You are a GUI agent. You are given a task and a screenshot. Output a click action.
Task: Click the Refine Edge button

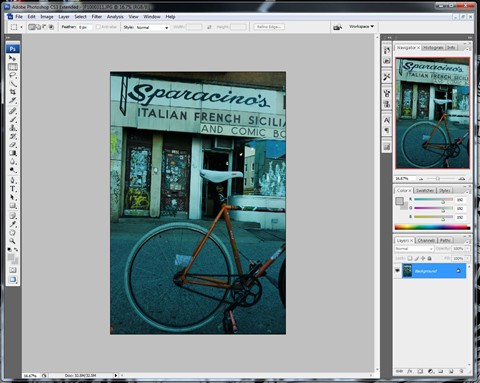pos(269,27)
